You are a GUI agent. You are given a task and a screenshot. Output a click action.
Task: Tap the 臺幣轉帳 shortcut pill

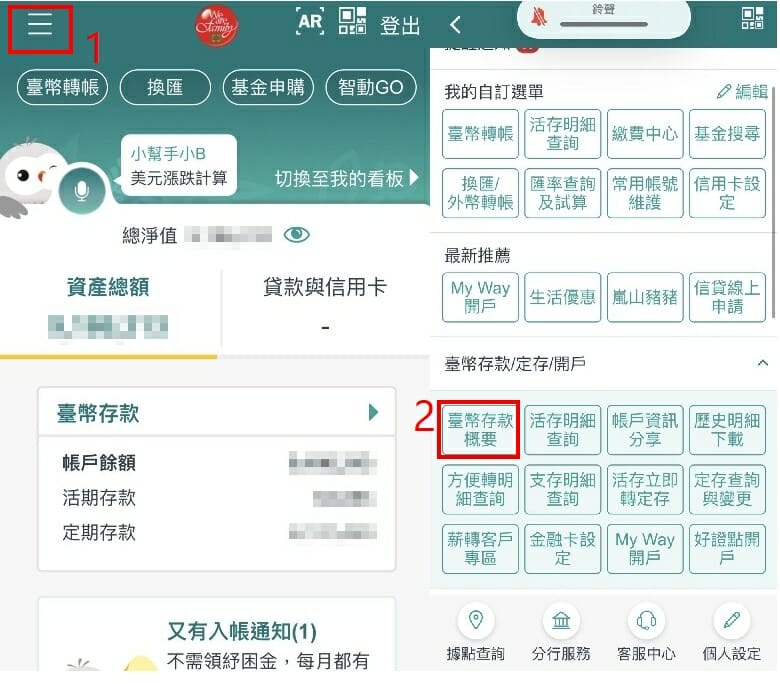pyautogui.click(x=62, y=88)
